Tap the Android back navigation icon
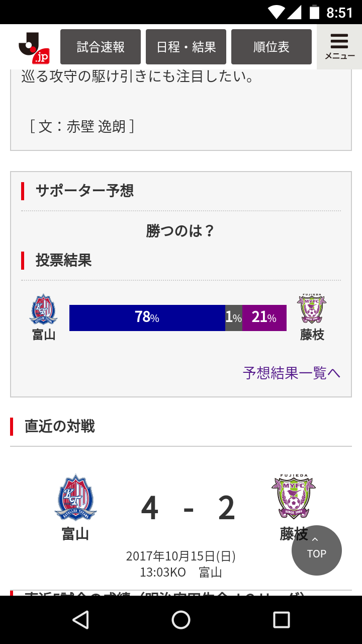The image size is (362, 644). click(80, 620)
